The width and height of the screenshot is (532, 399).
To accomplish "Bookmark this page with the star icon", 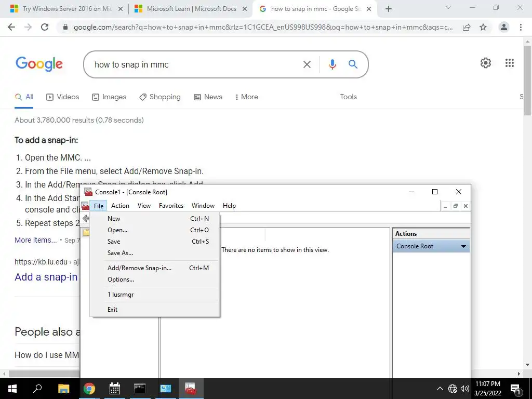I will click(x=483, y=27).
